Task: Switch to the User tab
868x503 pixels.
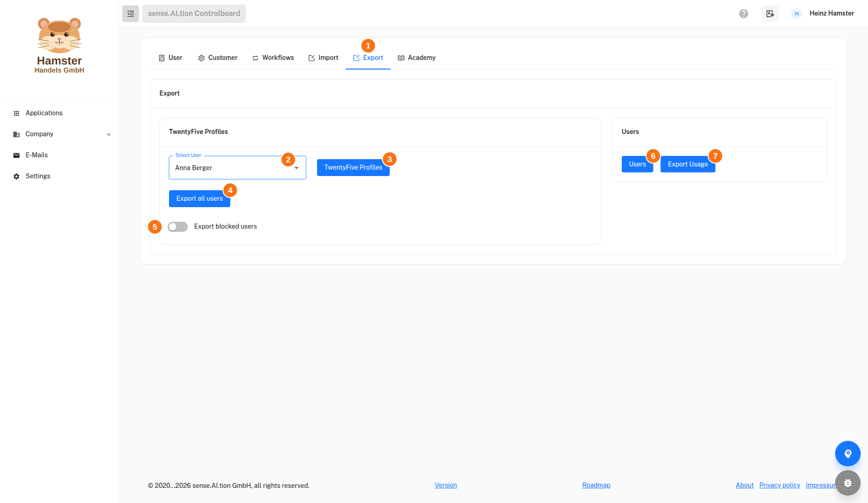Action: pyautogui.click(x=170, y=58)
